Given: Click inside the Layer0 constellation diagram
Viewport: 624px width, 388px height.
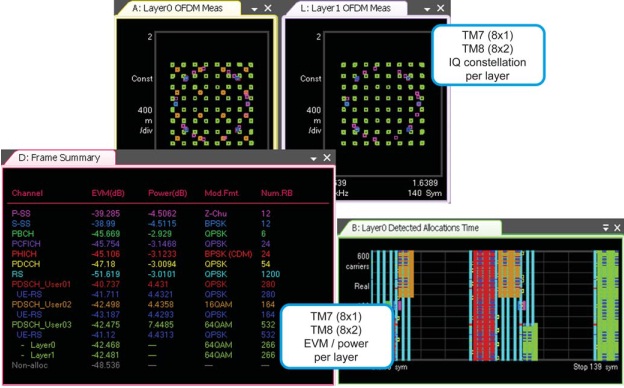Looking at the screenshot, I should pyautogui.click(x=212, y=103).
